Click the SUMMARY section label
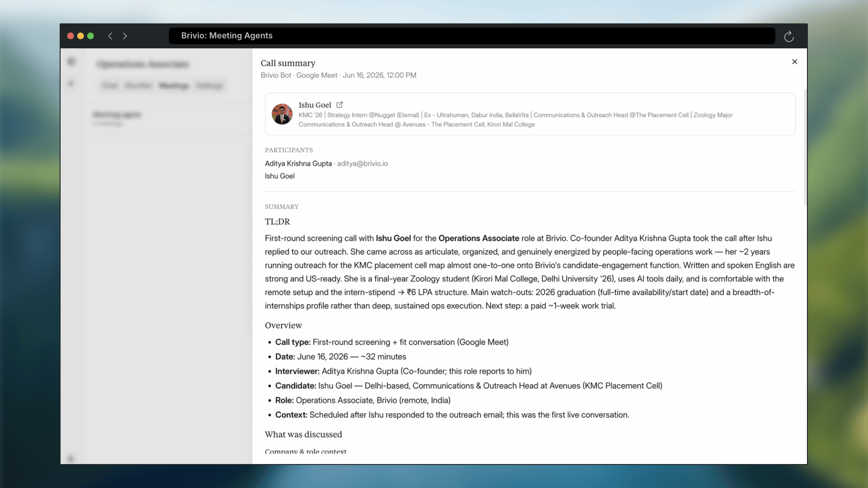This screenshot has width=868, height=488. point(282,206)
